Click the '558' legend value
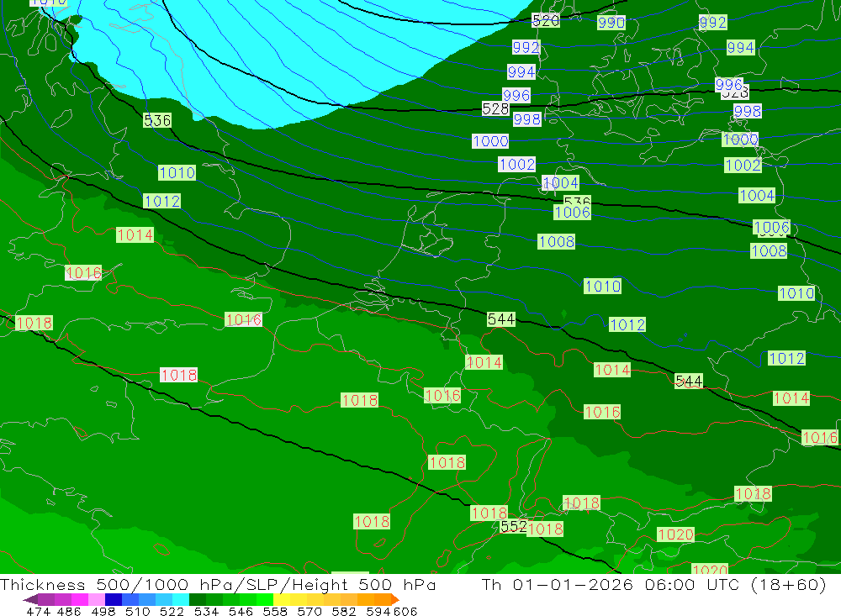Image resolution: width=841 pixels, height=616 pixels. pyautogui.click(x=275, y=611)
